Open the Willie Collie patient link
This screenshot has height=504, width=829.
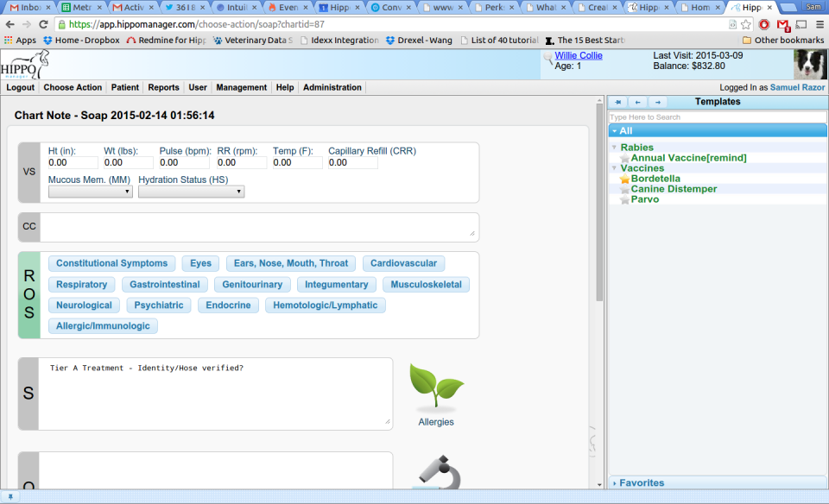[x=579, y=55]
